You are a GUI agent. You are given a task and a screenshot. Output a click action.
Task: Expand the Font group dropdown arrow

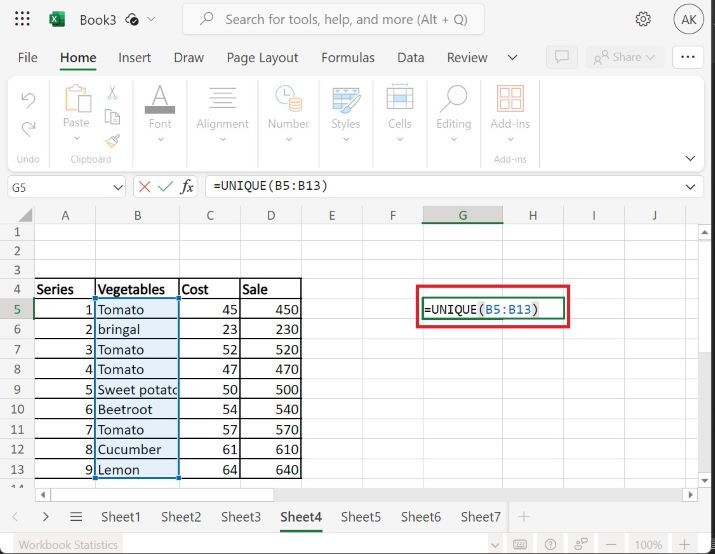(160, 140)
